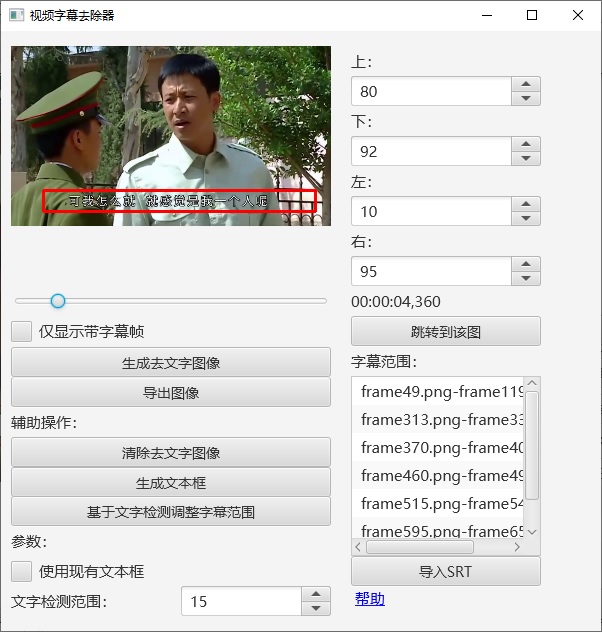The image size is (602, 632).
Task: Maximize the 视频字幕去除器 window
Action: [x=532, y=15]
